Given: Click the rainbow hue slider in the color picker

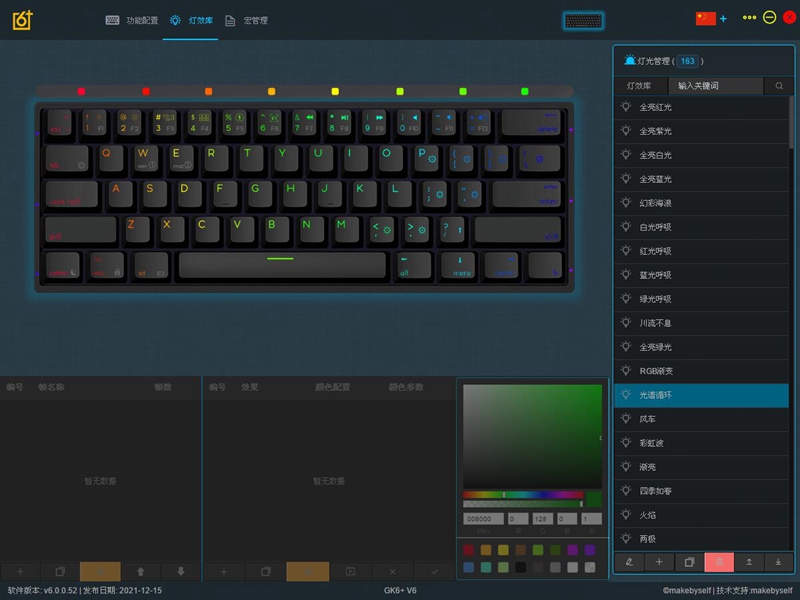Looking at the screenshot, I should click(522, 494).
